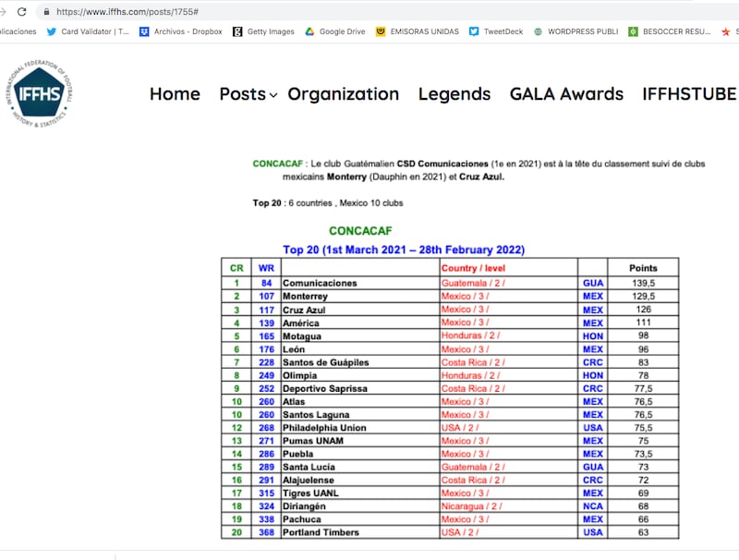The image size is (739, 560).
Task: Open the Legends menu item
Action: [454, 94]
